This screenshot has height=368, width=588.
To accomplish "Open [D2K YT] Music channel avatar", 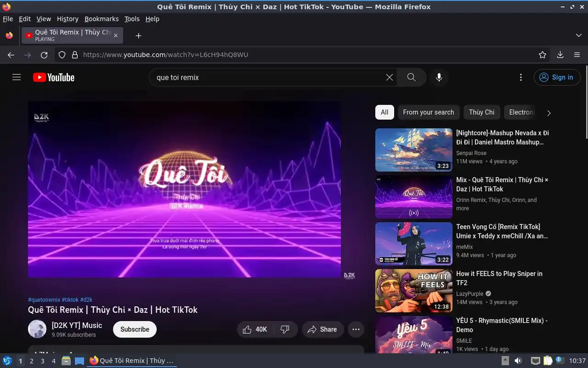I will (x=37, y=329).
